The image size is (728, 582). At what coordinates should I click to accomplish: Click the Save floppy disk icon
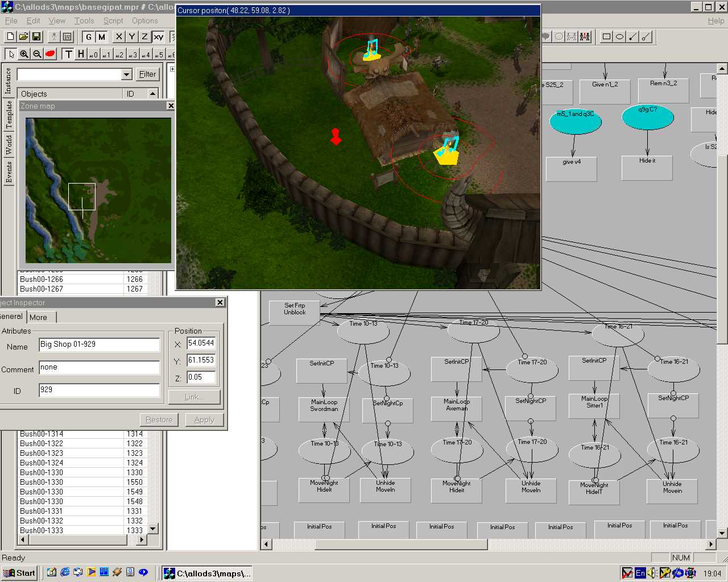(36, 37)
